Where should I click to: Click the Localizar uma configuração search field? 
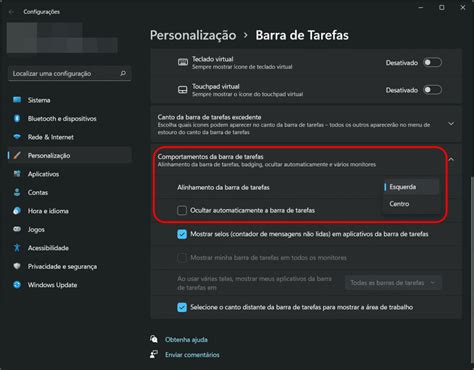[69, 74]
